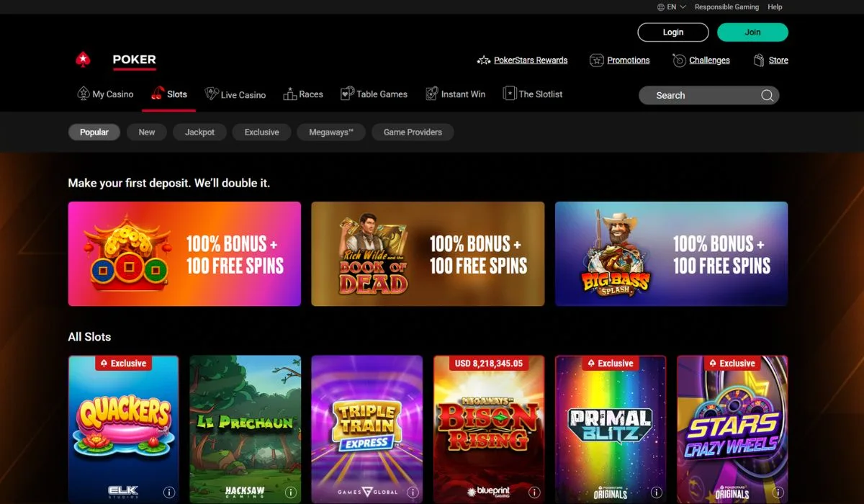The width and height of the screenshot is (864, 504).
Task: Open the Primal Blitz slot game
Action: pos(611,429)
